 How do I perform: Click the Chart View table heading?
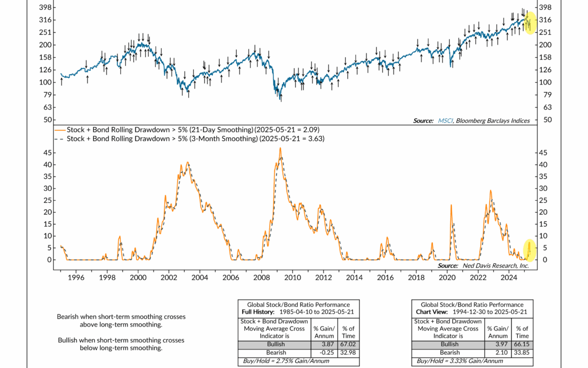click(472, 311)
